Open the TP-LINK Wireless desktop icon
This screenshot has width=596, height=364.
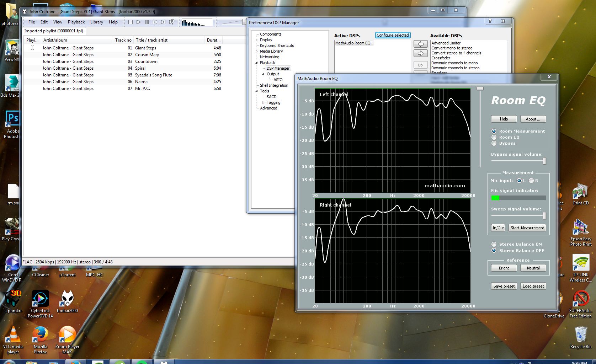click(581, 268)
